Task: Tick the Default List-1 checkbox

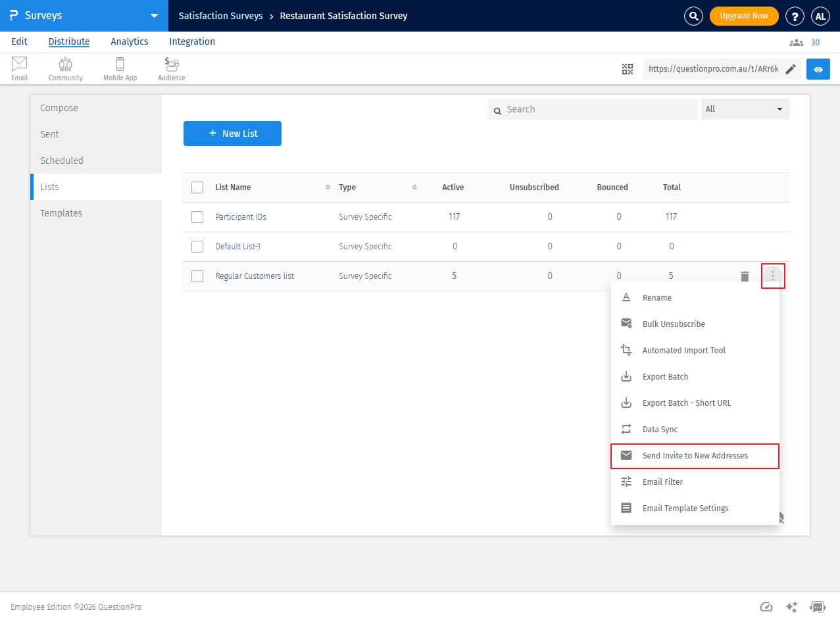Action: coord(197,247)
